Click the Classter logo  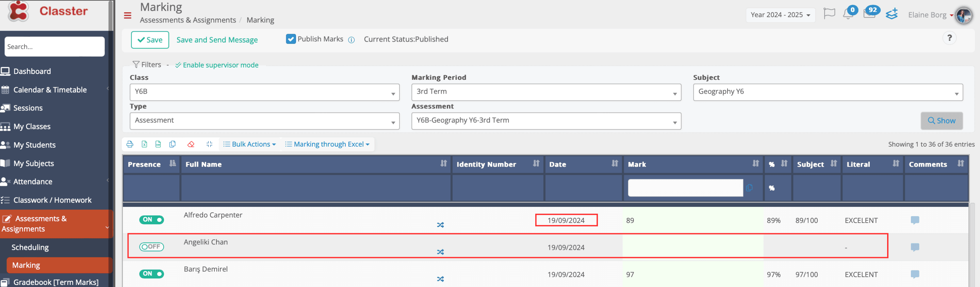point(48,12)
